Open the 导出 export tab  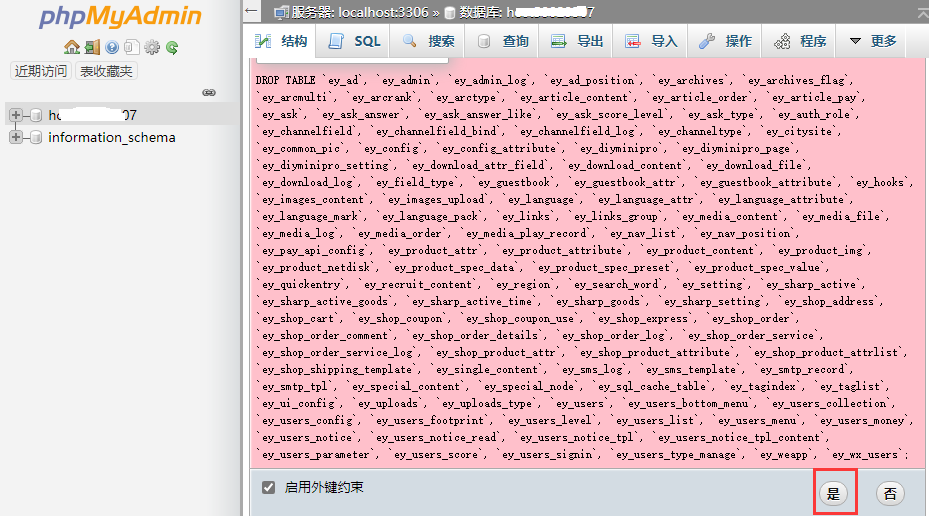coord(576,41)
